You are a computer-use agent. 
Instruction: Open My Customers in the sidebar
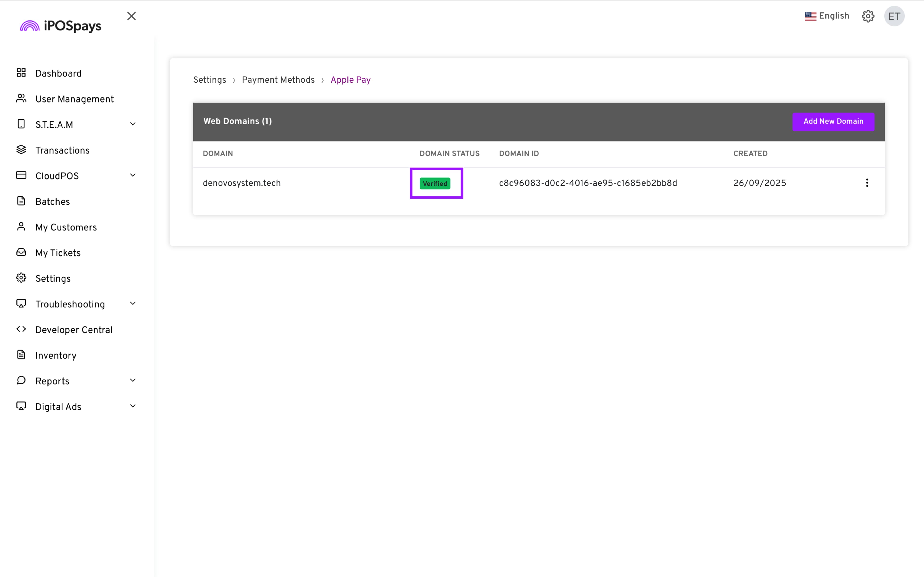click(x=66, y=227)
